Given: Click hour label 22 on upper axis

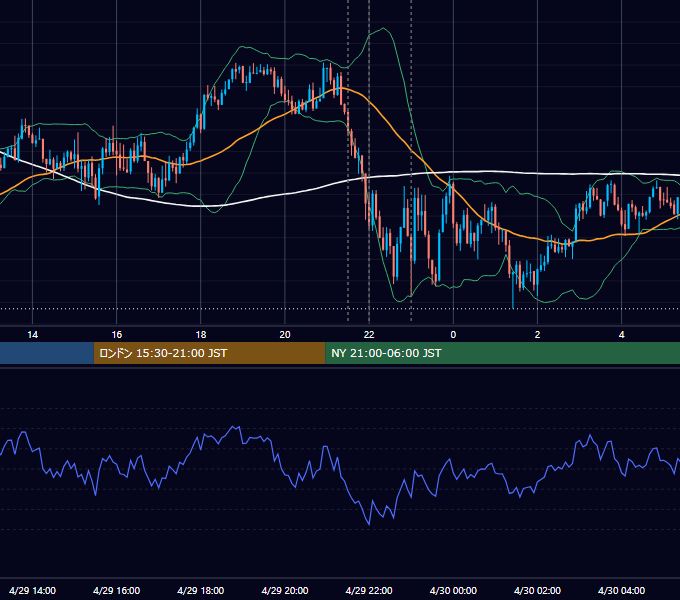Looking at the screenshot, I should point(369,335).
